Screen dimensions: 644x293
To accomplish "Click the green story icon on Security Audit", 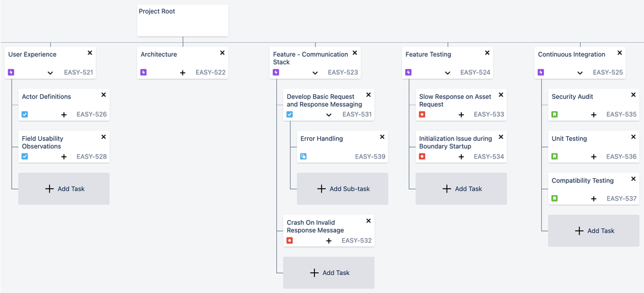I will pos(554,115).
